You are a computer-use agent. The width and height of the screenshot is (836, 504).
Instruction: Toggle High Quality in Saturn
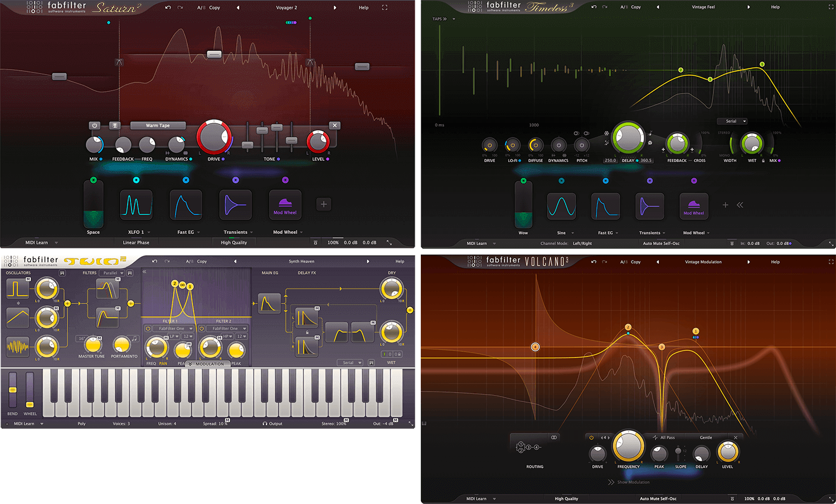(x=234, y=243)
